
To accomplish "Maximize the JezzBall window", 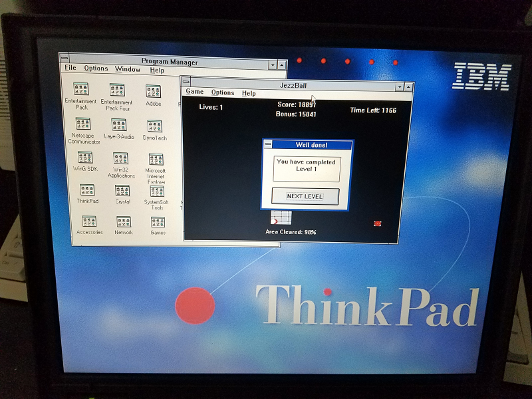I will [x=408, y=87].
